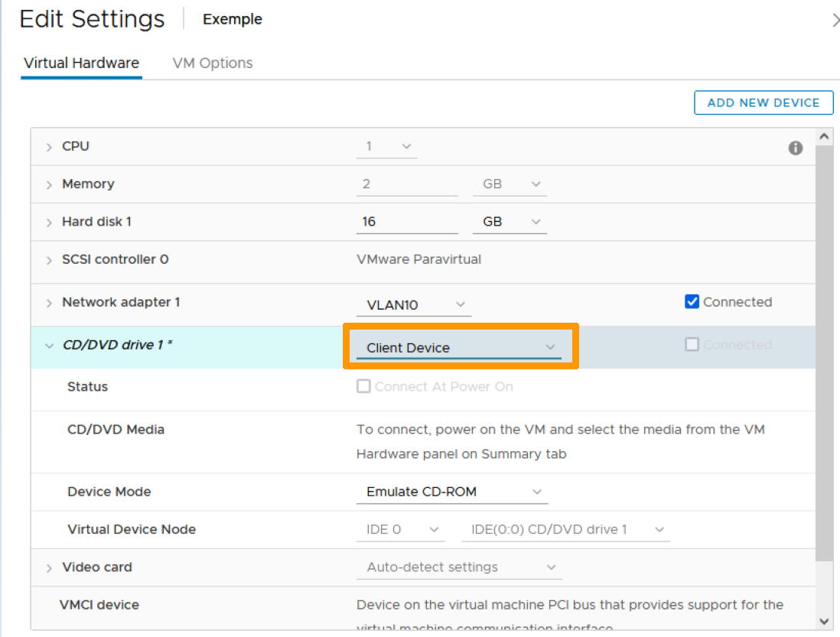Open the Client Device dropdown

(459, 348)
